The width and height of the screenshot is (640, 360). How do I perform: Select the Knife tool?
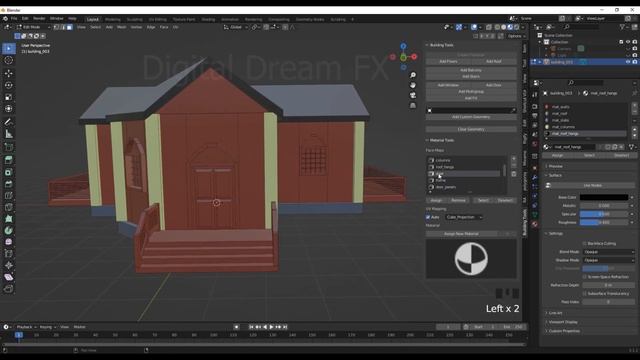(x=9, y=207)
